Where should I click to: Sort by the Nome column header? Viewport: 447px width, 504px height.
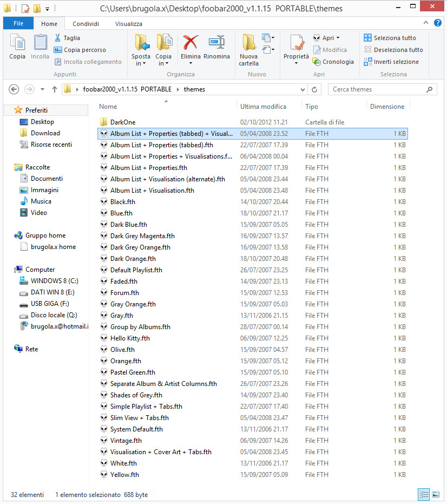(x=108, y=107)
